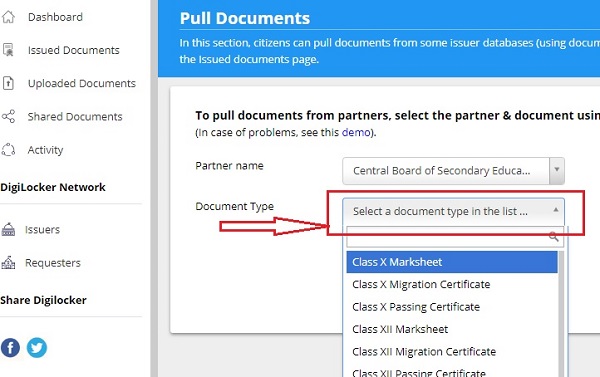Open Requesters in DigiLocker Network
The width and height of the screenshot is (600, 377).
point(53,263)
